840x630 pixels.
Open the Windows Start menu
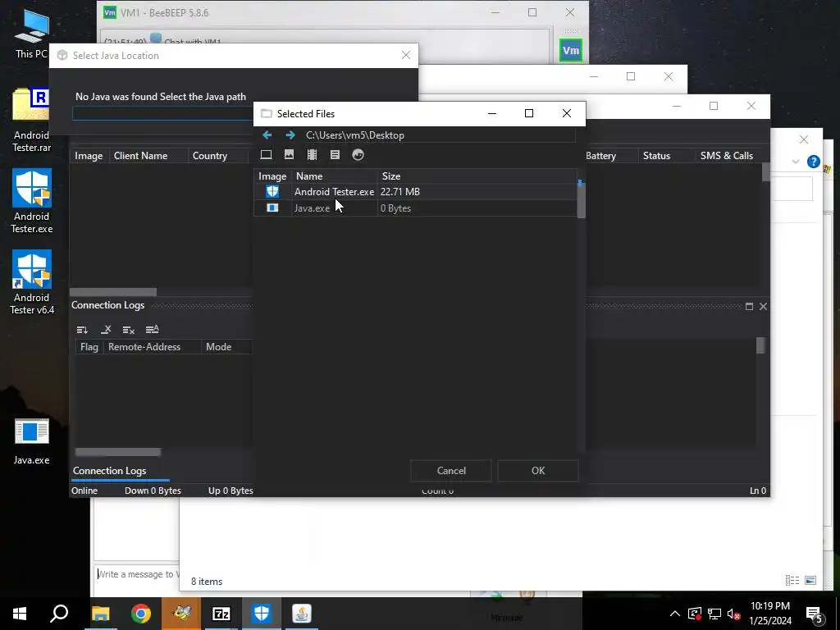pyautogui.click(x=20, y=614)
